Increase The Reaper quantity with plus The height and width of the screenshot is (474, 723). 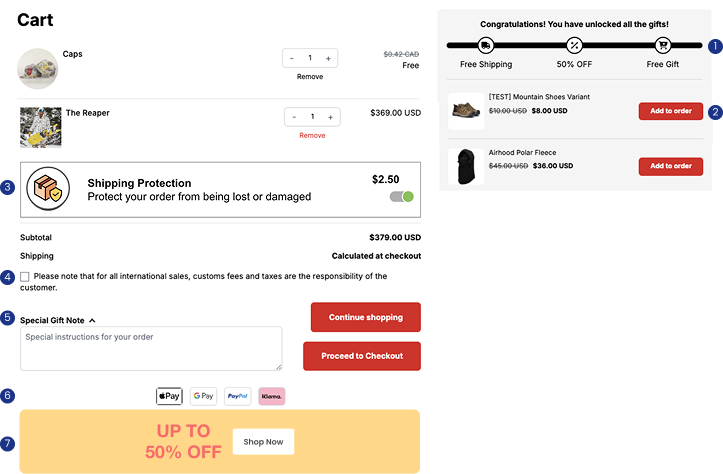[331, 117]
